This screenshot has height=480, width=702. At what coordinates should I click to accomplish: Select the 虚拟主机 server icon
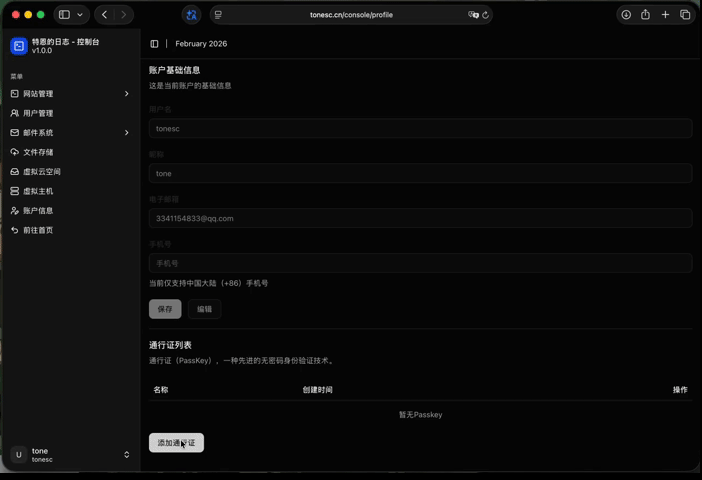tap(15, 191)
